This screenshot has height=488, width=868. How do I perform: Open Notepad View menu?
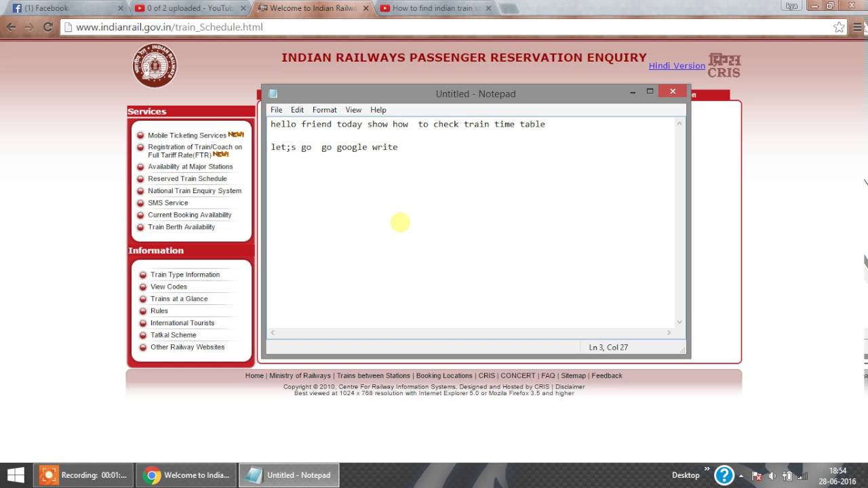click(x=353, y=110)
